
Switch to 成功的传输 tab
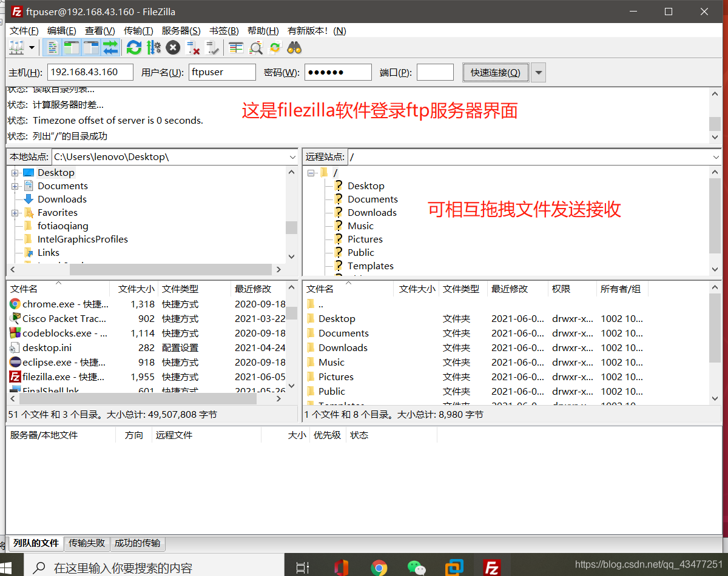[x=138, y=543]
